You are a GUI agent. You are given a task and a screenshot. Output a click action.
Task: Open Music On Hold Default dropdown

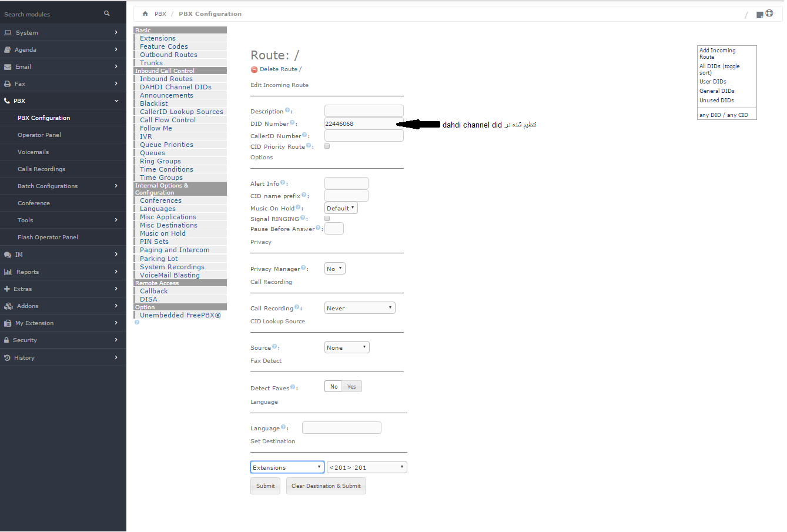coord(341,208)
